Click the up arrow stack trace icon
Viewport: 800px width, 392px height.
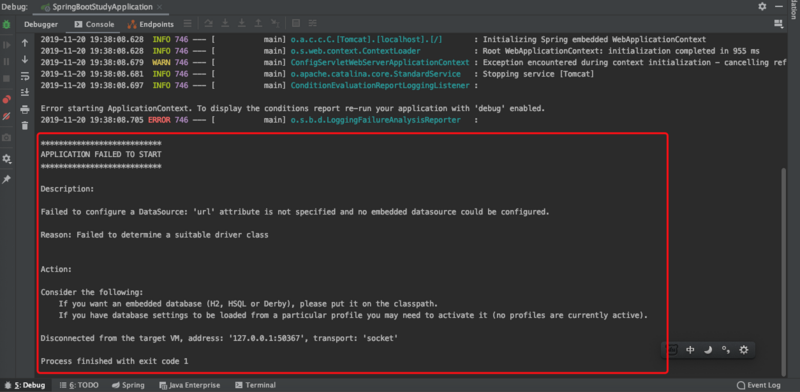24,43
